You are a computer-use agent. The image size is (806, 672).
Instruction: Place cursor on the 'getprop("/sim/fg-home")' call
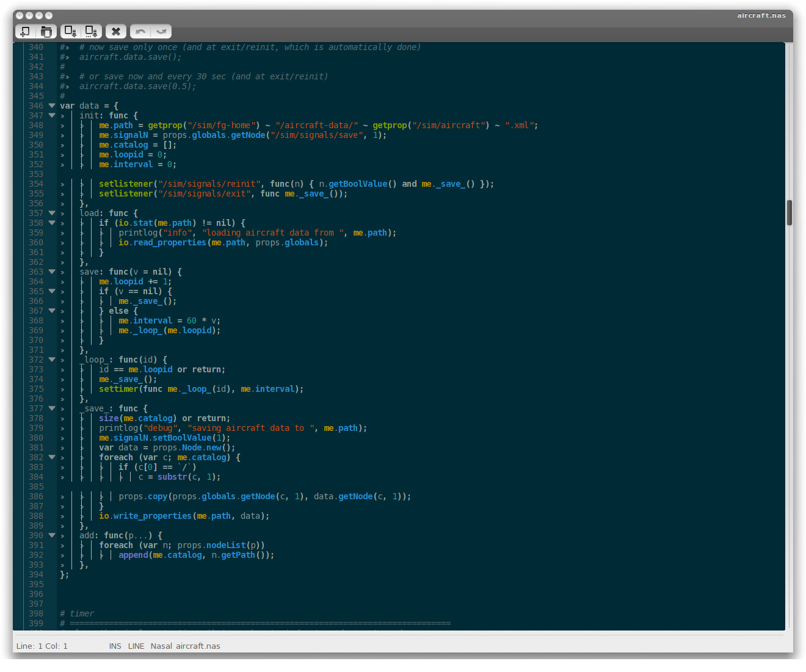(204, 125)
